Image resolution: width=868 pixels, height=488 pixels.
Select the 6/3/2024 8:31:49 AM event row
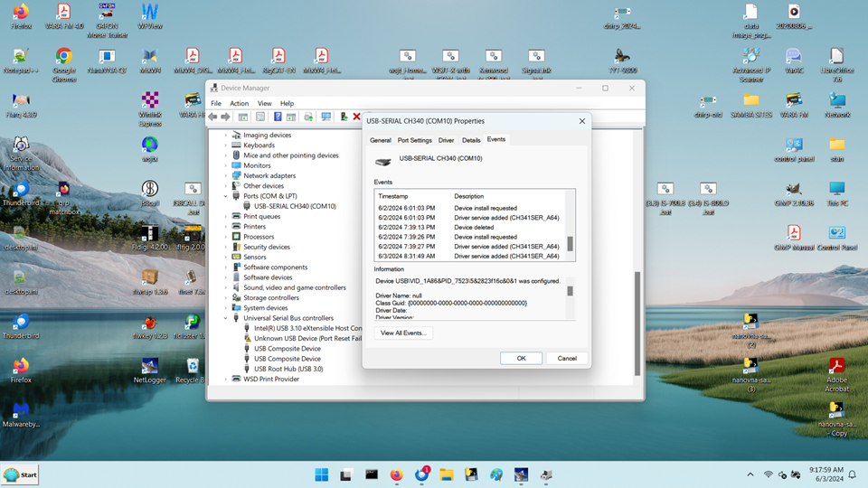tap(469, 256)
